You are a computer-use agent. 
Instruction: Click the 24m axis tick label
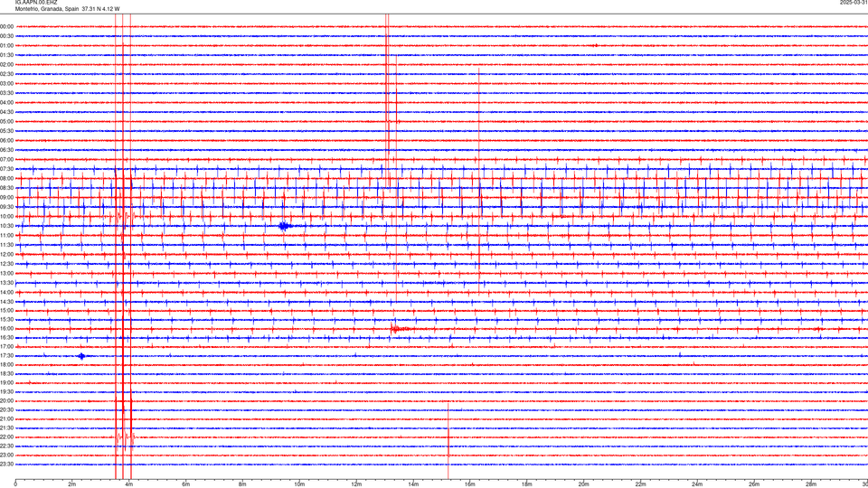(x=697, y=484)
